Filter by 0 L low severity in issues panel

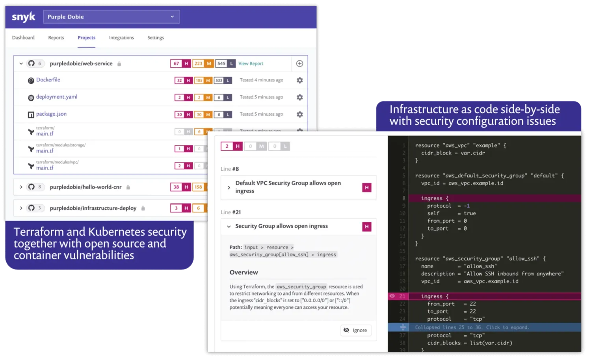tap(279, 146)
